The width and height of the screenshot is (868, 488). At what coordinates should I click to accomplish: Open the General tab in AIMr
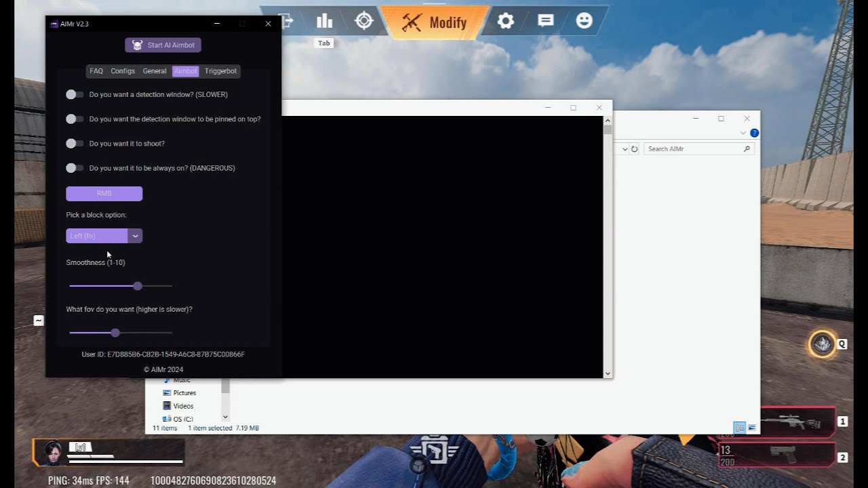point(155,71)
